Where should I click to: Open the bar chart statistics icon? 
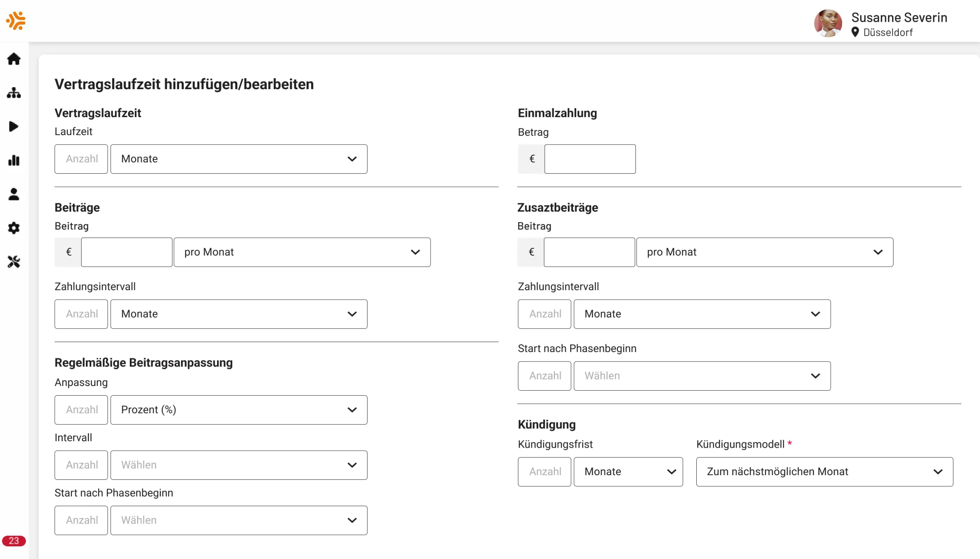coord(14,160)
